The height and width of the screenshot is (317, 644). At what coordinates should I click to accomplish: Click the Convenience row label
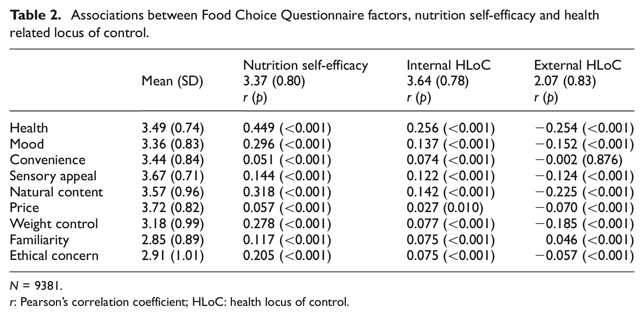tap(48, 160)
